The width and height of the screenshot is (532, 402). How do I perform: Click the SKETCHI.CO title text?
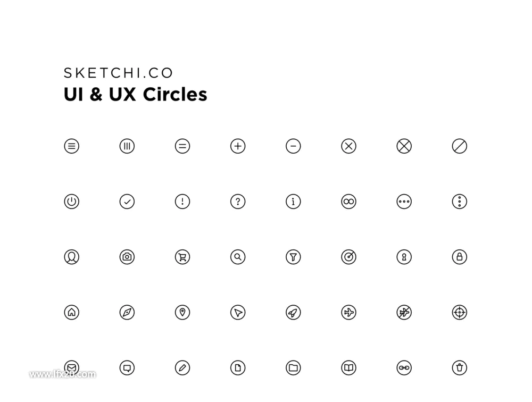click(x=119, y=73)
